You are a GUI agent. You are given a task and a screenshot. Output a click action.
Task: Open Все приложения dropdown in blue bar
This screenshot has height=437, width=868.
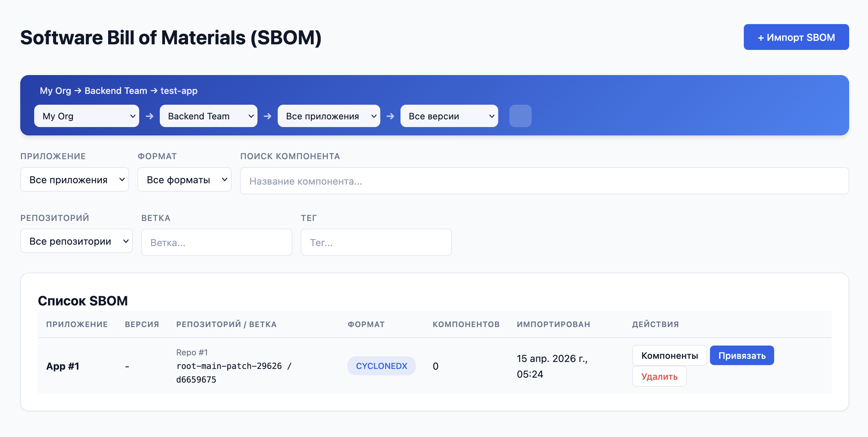point(329,116)
